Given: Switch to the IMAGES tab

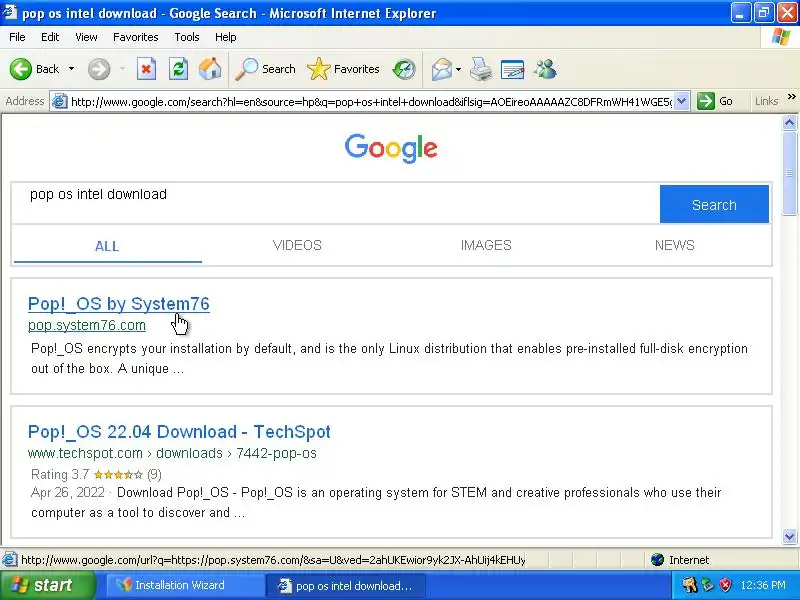Looking at the screenshot, I should pos(486,245).
